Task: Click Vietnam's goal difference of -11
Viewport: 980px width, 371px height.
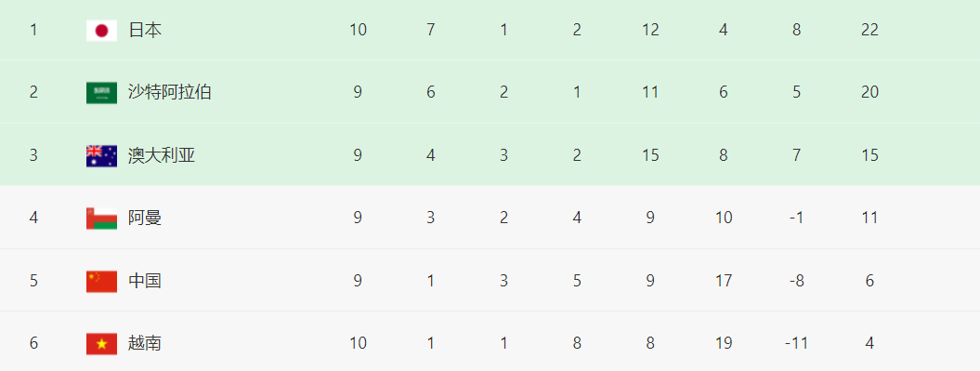Action: click(x=796, y=343)
